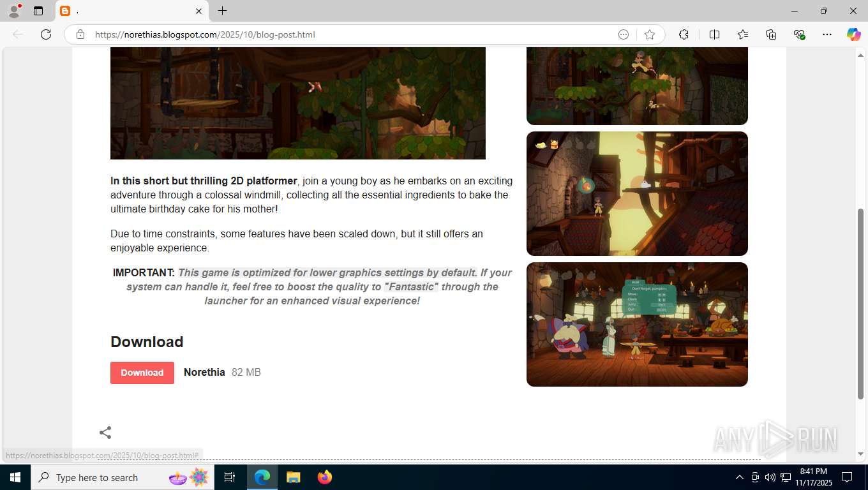Open the notification center icon
868x490 pixels.
pyautogui.click(x=847, y=477)
